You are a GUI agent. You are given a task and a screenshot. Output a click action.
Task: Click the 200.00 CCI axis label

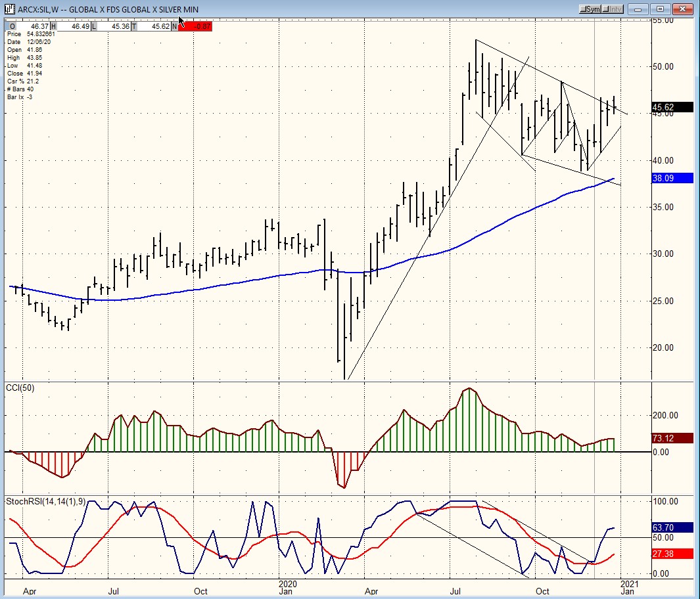coord(665,415)
